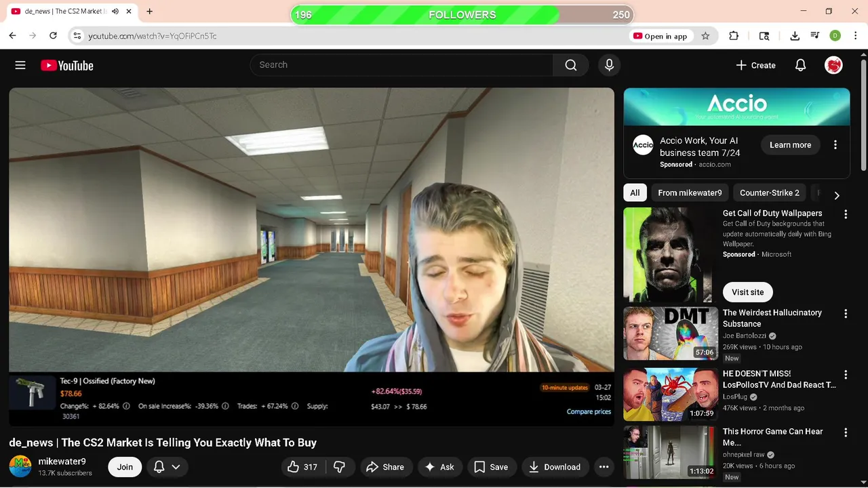This screenshot has width=868, height=488.
Task: Click Join to become a member
Action: click(125, 467)
